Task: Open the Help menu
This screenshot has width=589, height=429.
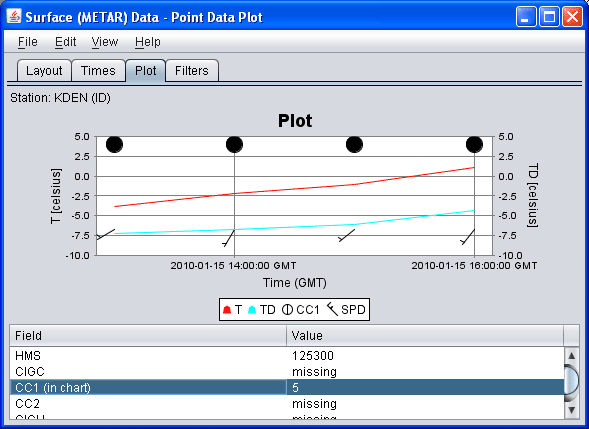Action: click(148, 42)
